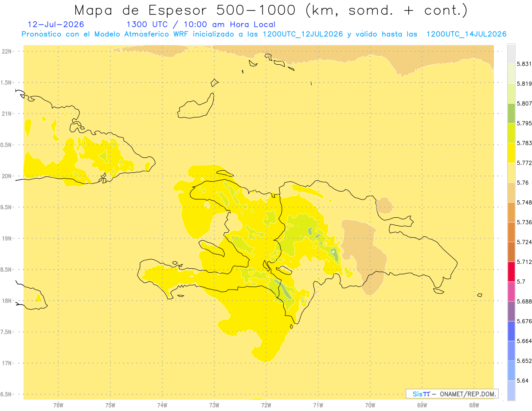532x411 pixels.
Task: Click the 5.688 legend value
Action: click(524, 301)
